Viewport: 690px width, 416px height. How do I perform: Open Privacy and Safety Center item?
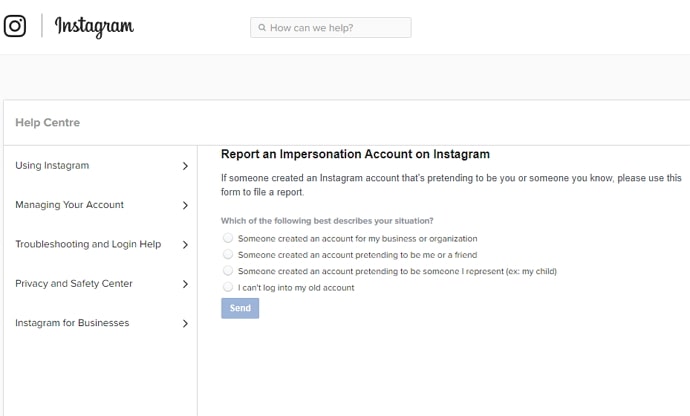tap(74, 283)
